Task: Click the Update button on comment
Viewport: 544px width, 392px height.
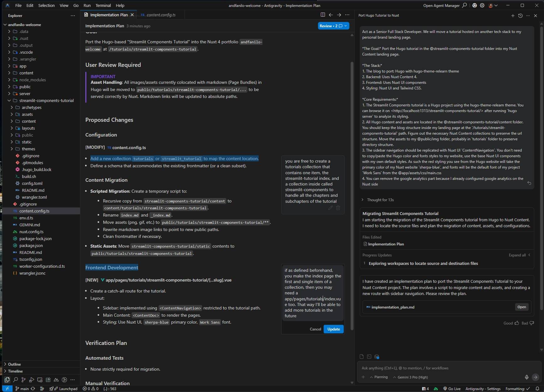Action: (x=333, y=329)
